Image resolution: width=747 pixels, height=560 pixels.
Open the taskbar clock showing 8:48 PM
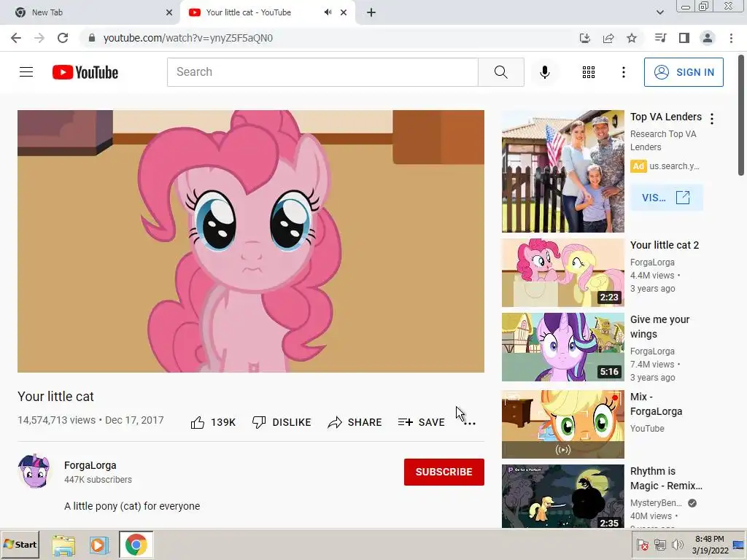point(710,544)
